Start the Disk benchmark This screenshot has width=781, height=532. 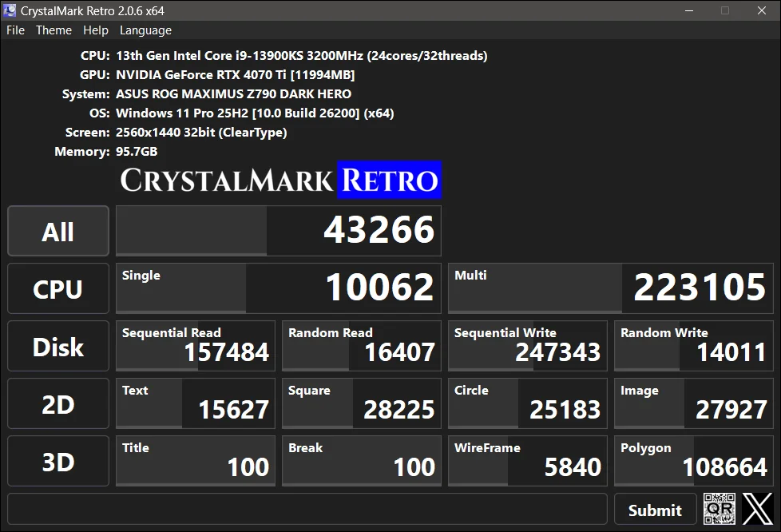(58, 346)
